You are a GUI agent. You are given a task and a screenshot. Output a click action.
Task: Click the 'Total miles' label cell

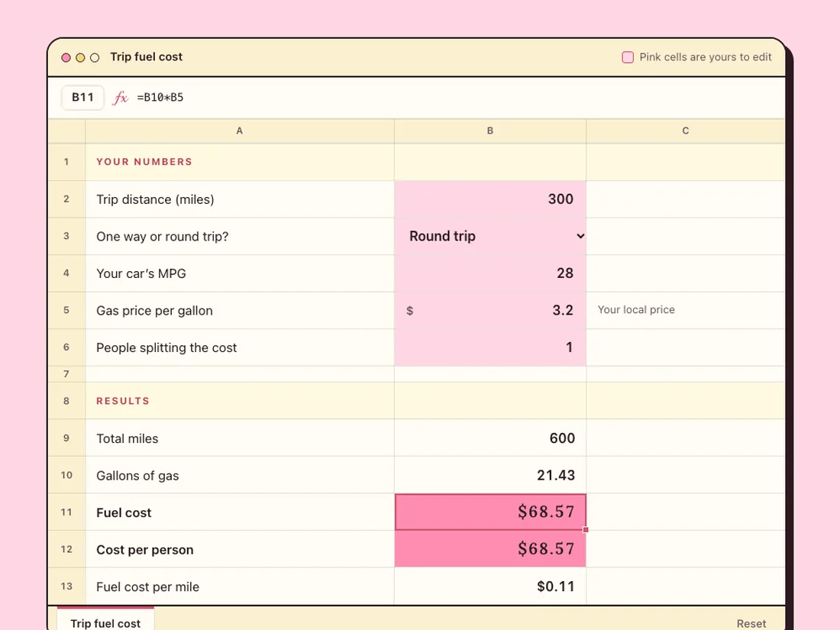[240, 438]
